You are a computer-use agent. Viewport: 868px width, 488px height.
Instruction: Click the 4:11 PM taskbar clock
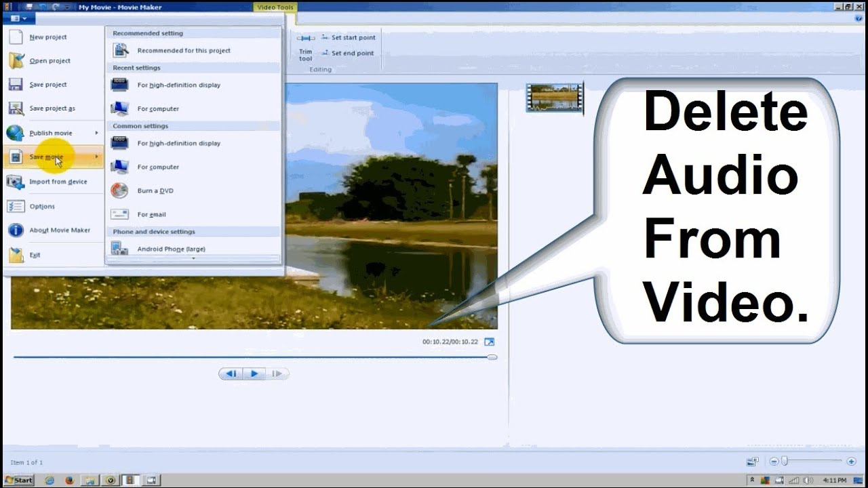pos(835,481)
